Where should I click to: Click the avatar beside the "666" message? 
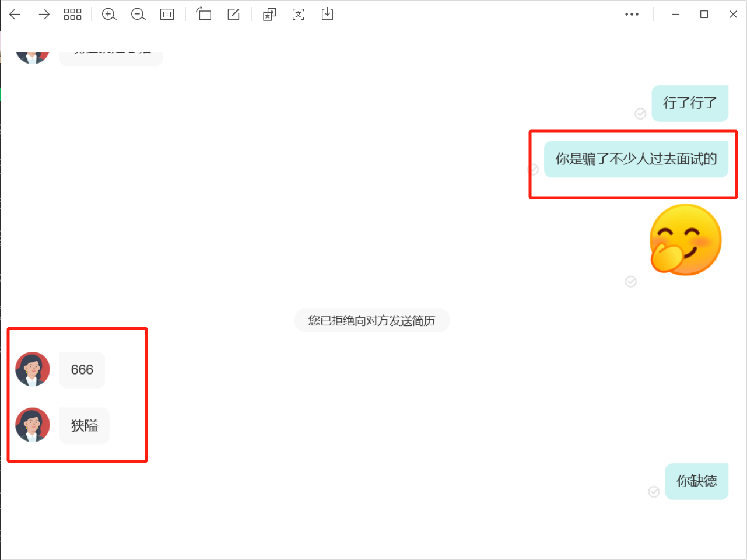click(33, 369)
